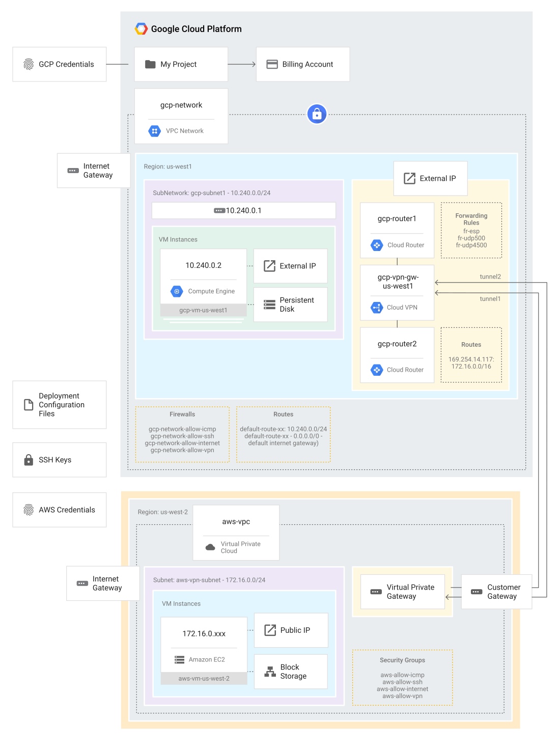This screenshot has width=560, height=751.
Task: Click the Cloud Router icon under gcp-router2
Action: click(x=377, y=370)
